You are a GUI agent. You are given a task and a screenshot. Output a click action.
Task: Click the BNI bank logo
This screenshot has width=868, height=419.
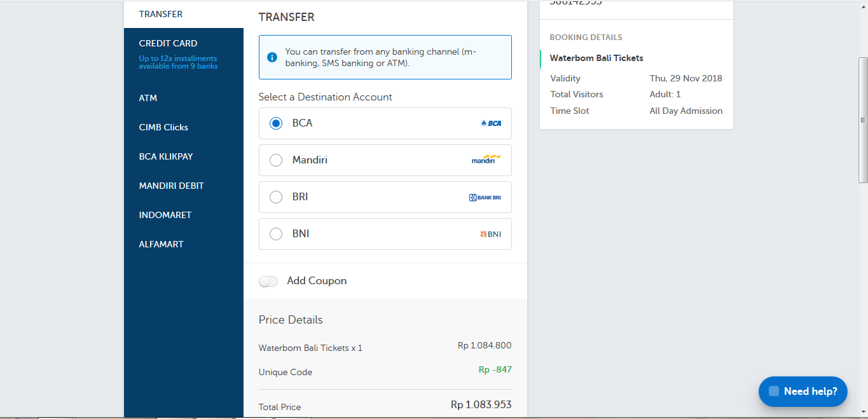tap(490, 234)
